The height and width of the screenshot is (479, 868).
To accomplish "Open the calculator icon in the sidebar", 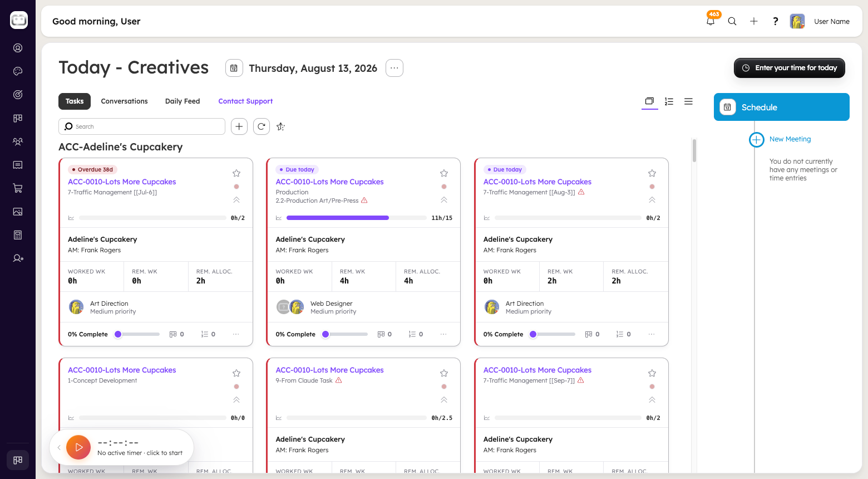I will pyautogui.click(x=18, y=235).
